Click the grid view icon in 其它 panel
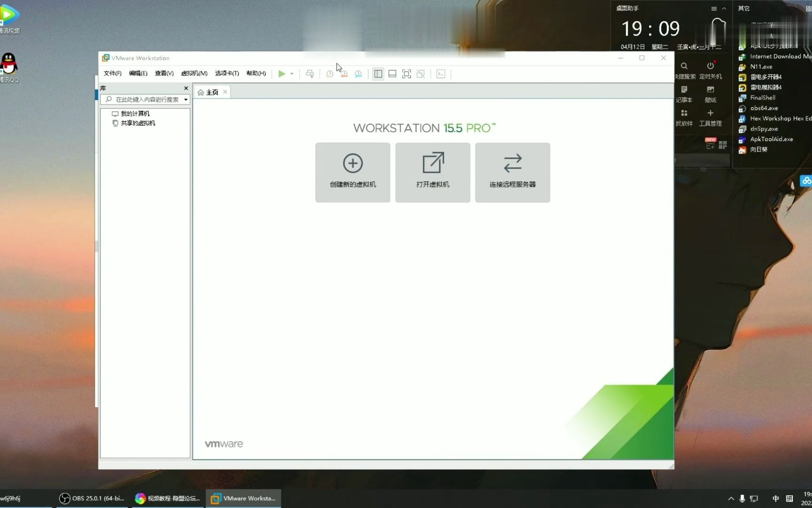This screenshot has width=812, height=508. pyautogui.click(x=809, y=8)
